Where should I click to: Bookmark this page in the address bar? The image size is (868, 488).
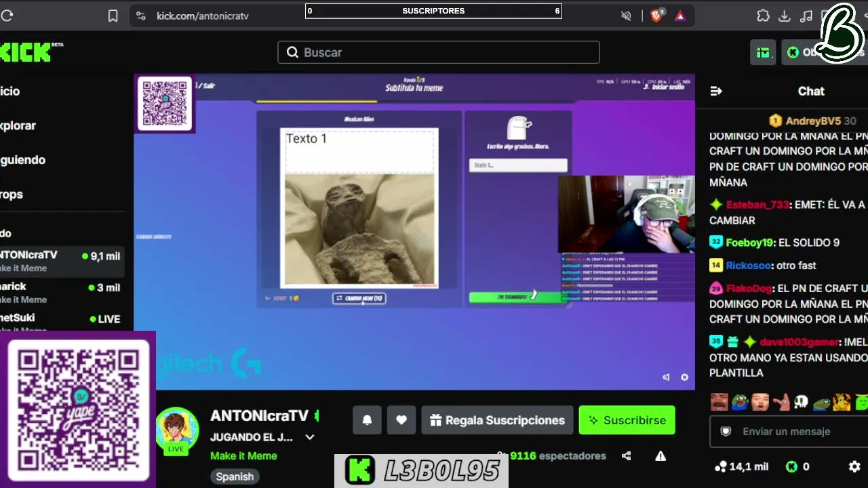[x=113, y=16]
